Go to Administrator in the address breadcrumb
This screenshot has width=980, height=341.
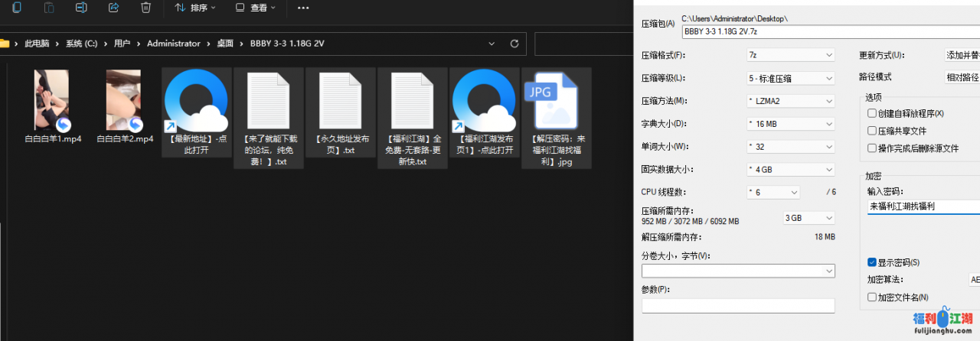point(174,44)
